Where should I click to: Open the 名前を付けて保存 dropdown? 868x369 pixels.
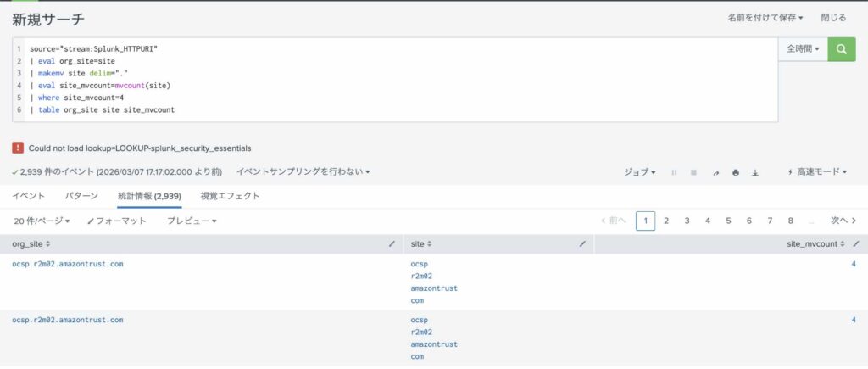tap(765, 17)
